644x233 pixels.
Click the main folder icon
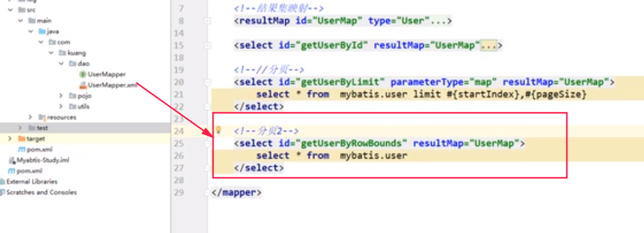pyautogui.click(x=32, y=21)
